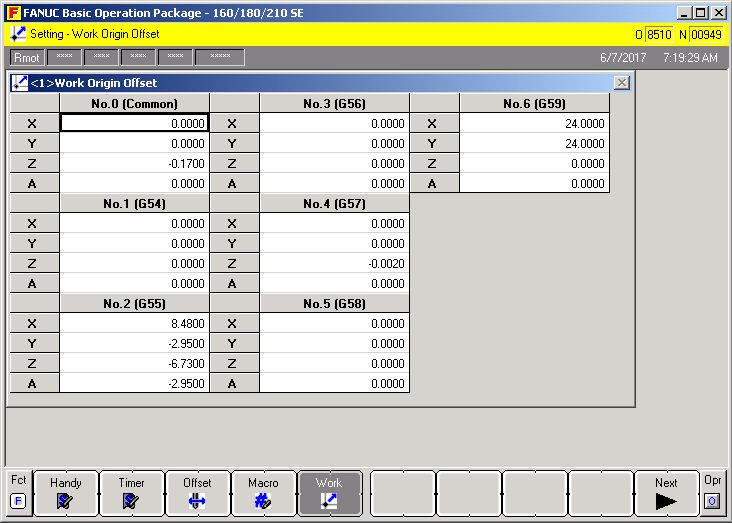
Task: Click the G57 Z offset value -0.0020
Action: pos(334,264)
